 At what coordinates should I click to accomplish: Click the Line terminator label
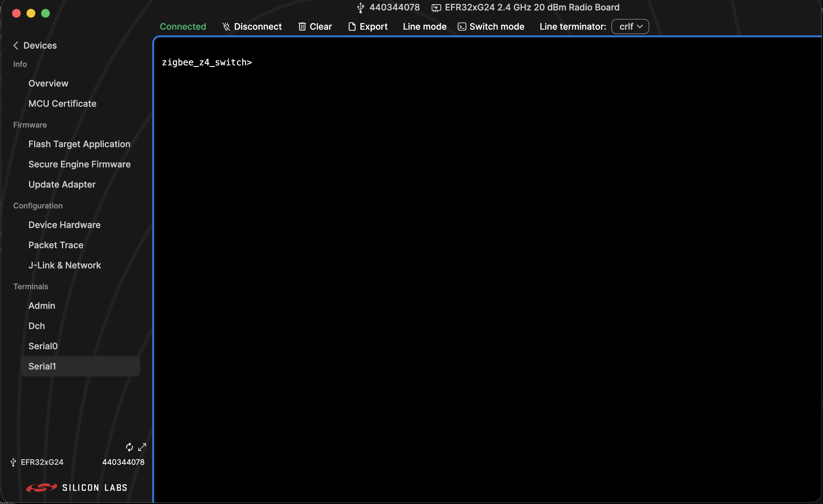pos(573,27)
